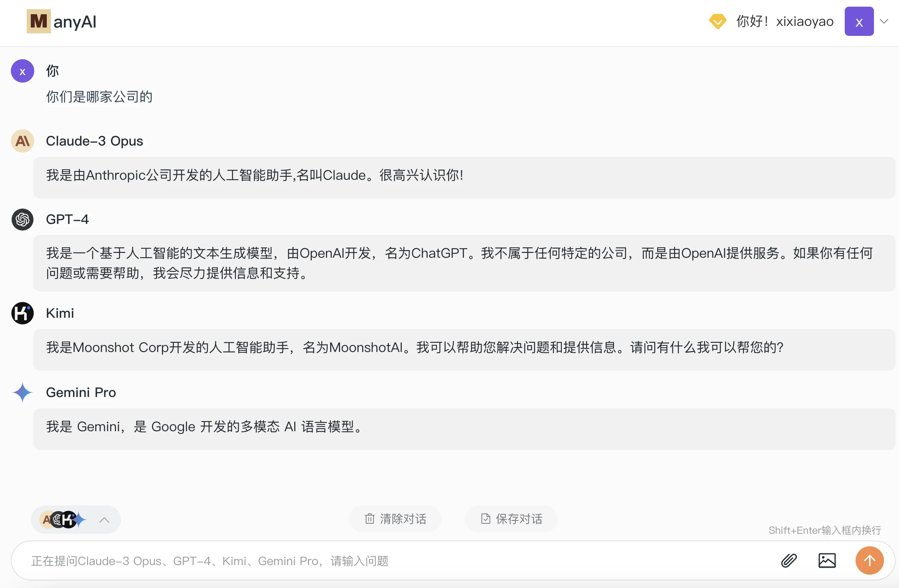
Task: Click the VIP diamond membership icon
Action: 717,21
